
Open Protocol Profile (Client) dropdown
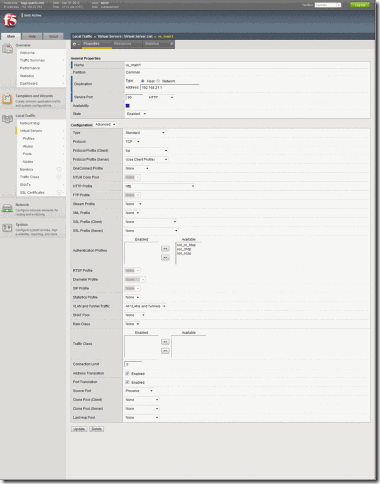[146, 151]
